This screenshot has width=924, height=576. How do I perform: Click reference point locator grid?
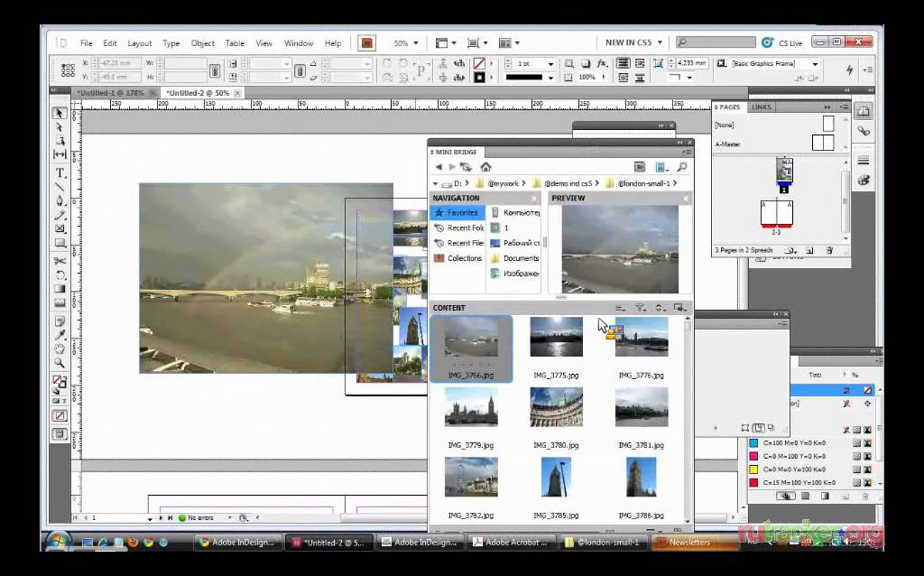68,70
